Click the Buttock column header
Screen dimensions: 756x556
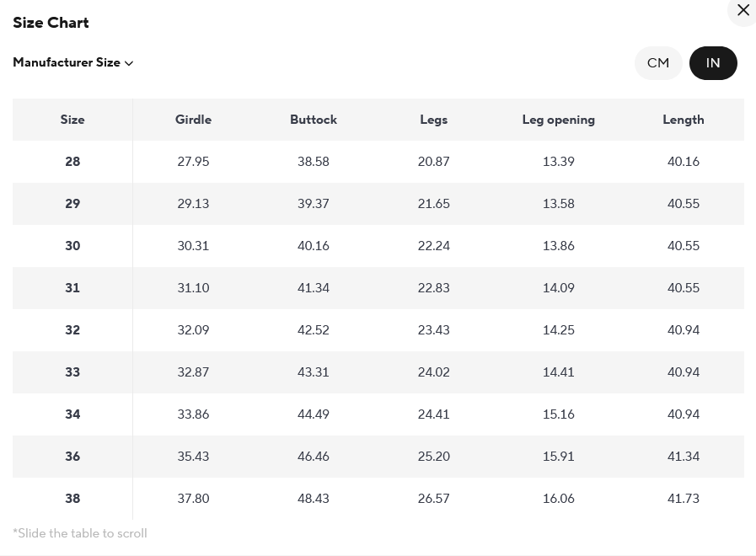pyautogui.click(x=314, y=120)
